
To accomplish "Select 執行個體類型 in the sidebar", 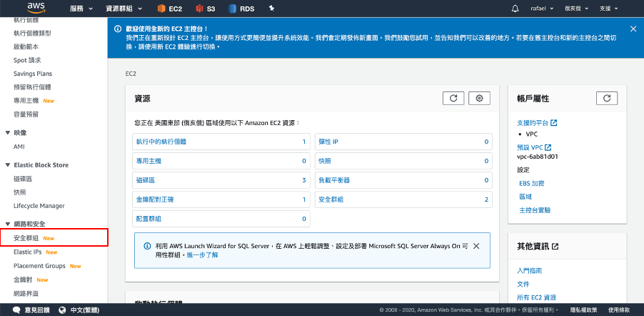I will point(32,33).
